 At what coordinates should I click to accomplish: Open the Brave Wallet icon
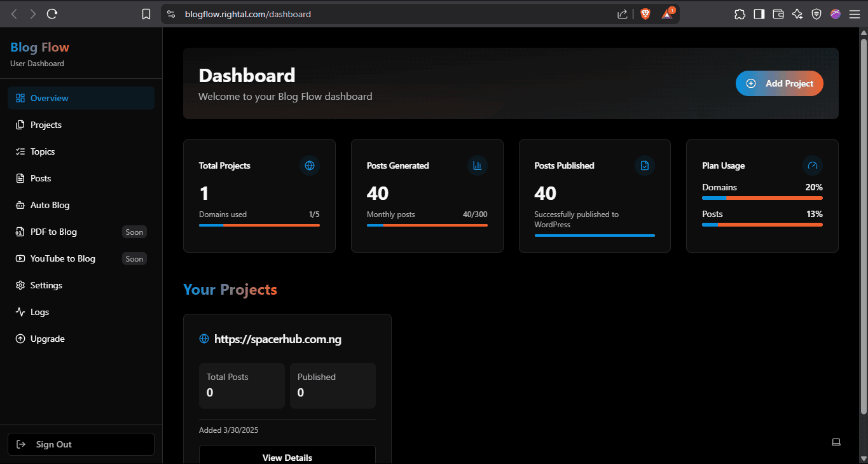(x=778, y=14)
